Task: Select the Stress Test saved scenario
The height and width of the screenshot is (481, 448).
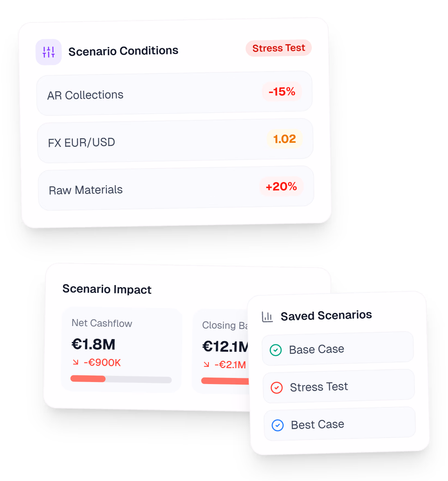Action: (x=338, y=387)
